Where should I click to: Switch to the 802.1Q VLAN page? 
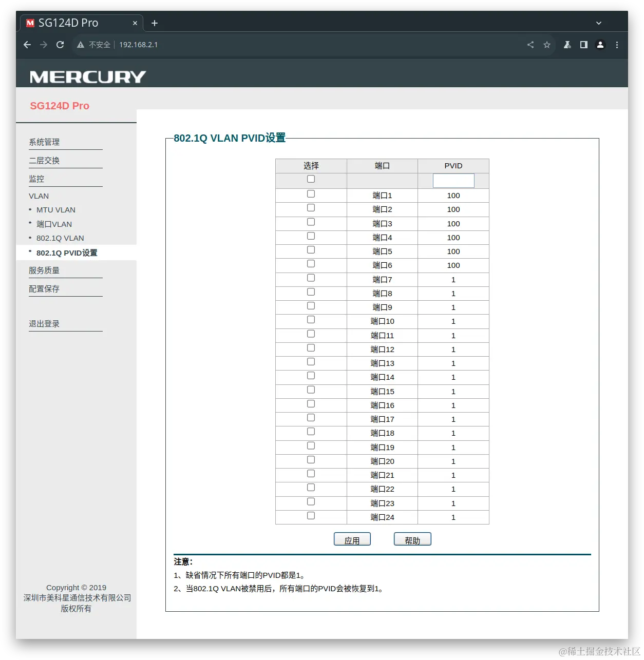(x=60, y=238)
